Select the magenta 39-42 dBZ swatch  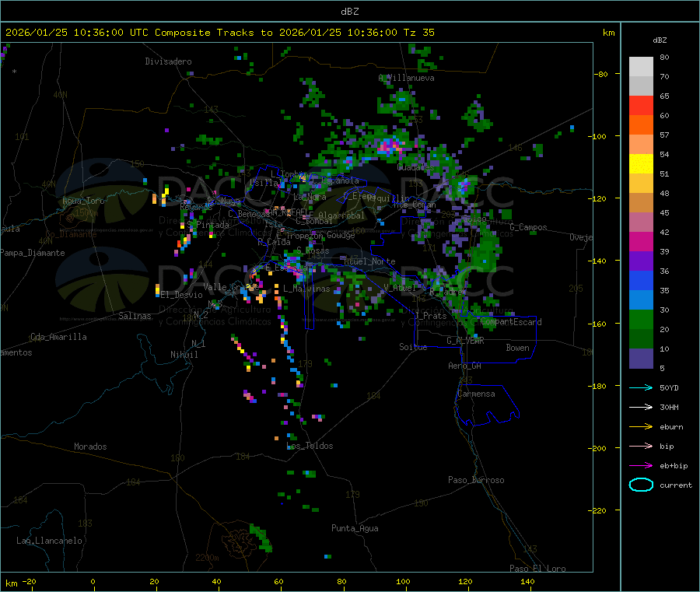point(641,241)
